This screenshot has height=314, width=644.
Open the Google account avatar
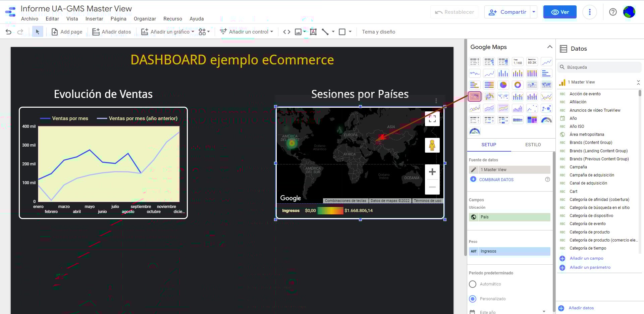(629, 12)
